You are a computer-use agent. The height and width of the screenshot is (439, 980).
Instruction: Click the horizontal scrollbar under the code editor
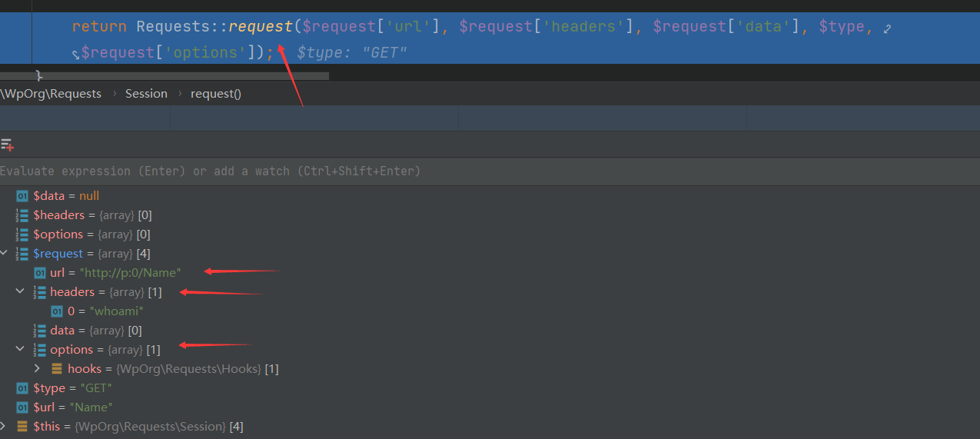[x=164, y=76]
